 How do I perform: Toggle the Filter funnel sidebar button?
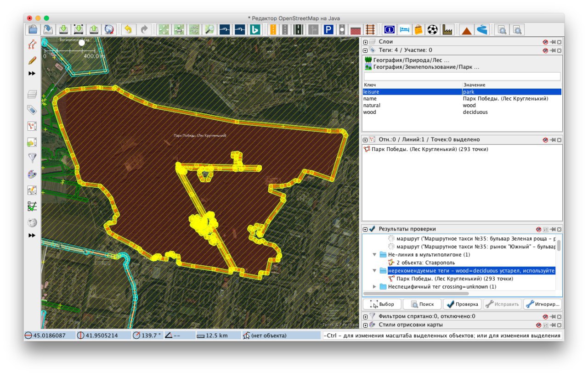click(32, 158)
